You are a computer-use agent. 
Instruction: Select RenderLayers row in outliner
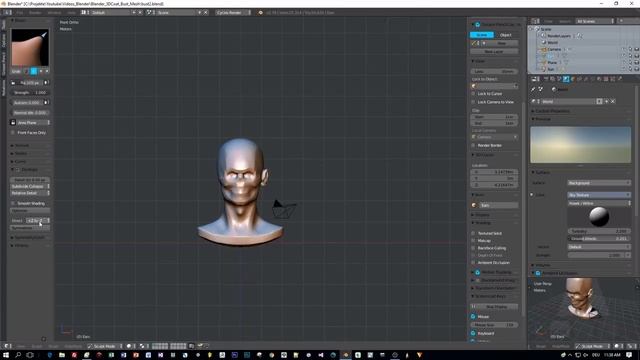(559, 36)
